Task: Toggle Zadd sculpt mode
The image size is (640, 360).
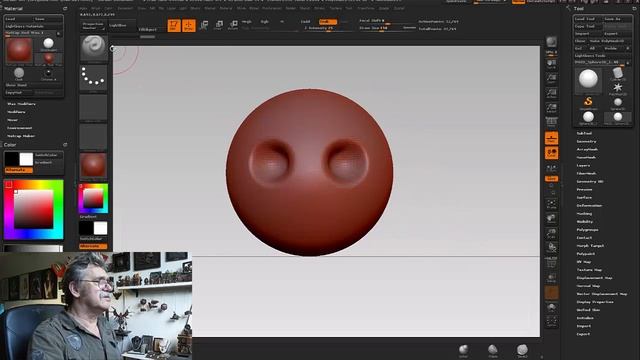Action: pyautogui.click(x=305, y=22)
